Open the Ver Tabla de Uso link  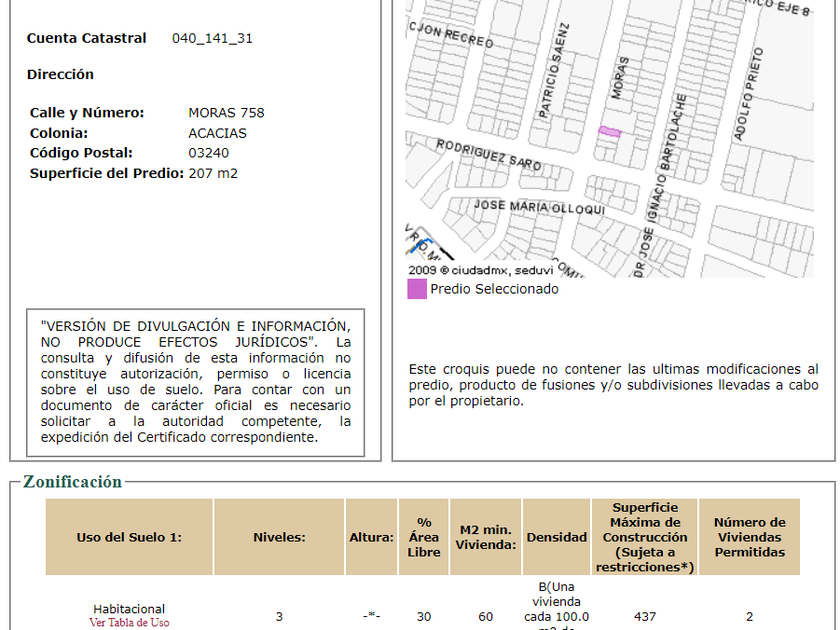129,622
